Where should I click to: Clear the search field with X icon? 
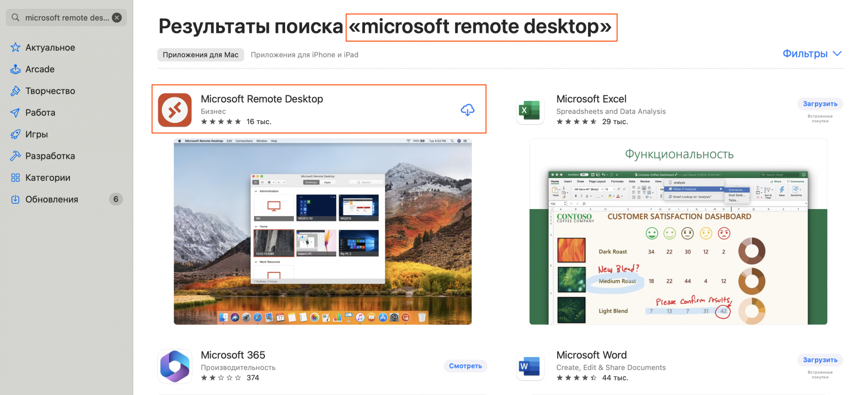click(x=117, y=18)
